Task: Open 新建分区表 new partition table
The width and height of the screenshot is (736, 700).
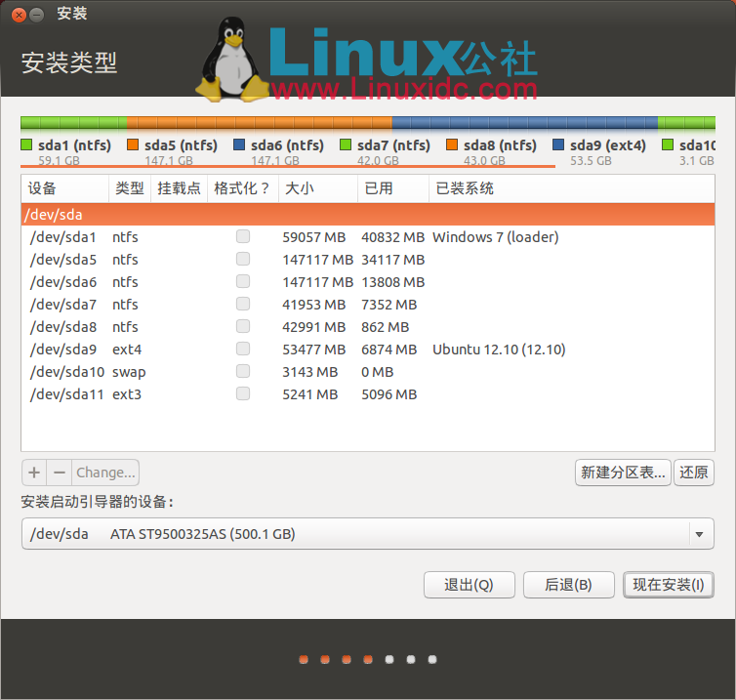Action: click(623, 473)
